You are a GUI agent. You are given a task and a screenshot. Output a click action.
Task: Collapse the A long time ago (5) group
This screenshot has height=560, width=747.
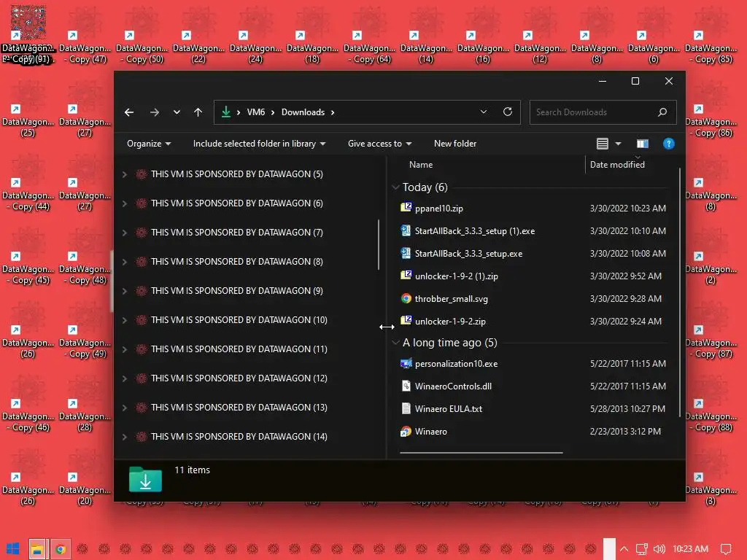[395, 343]
